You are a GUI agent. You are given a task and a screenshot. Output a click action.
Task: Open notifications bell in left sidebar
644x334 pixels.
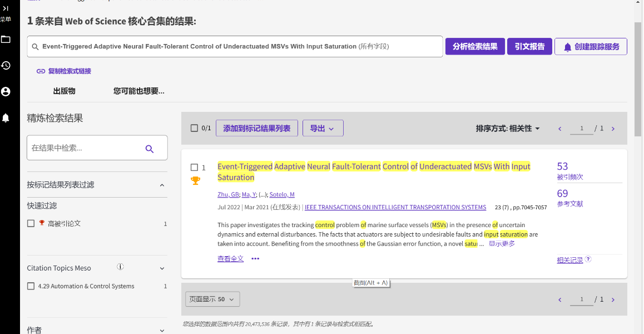(6, 117)
